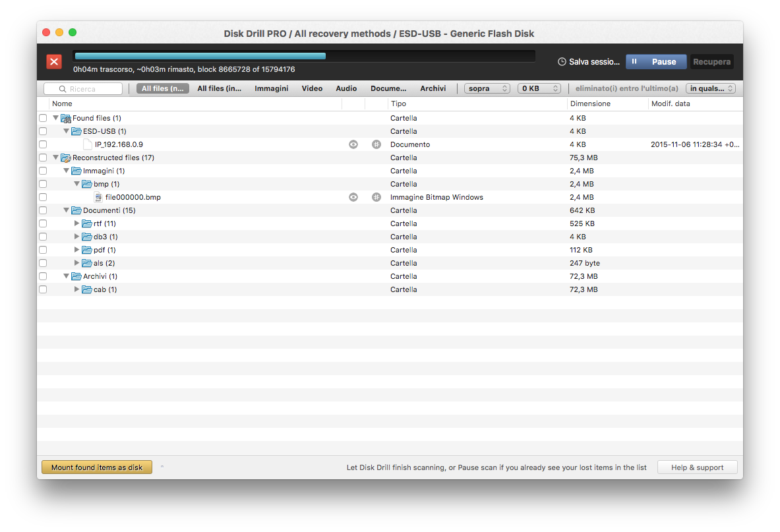Sort by the Nome column header
This screenshot has width=780, height=532.
(x=195, y=104)
